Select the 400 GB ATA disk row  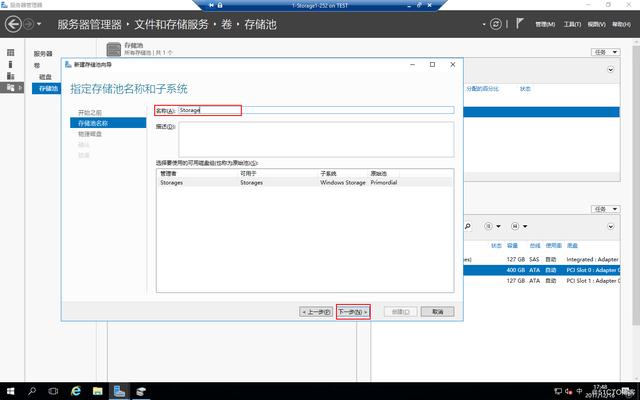(542, 270)
